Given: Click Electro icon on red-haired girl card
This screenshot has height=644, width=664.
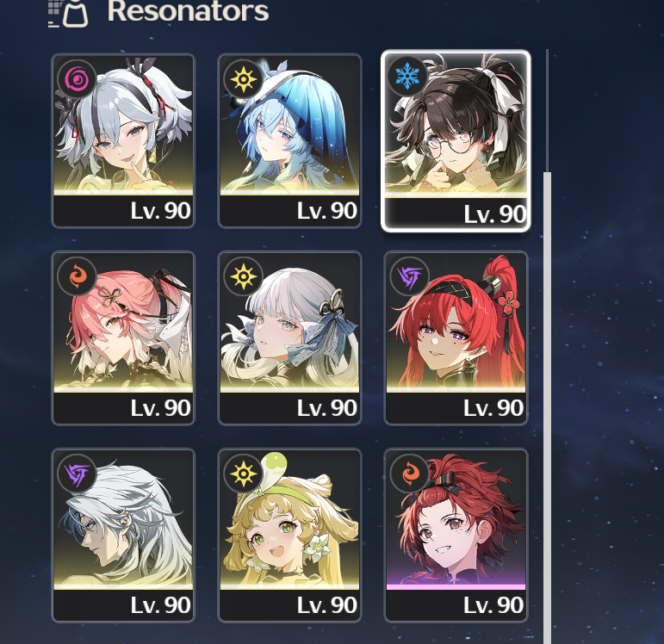Looking at the screenshot, I should point(409,276).
